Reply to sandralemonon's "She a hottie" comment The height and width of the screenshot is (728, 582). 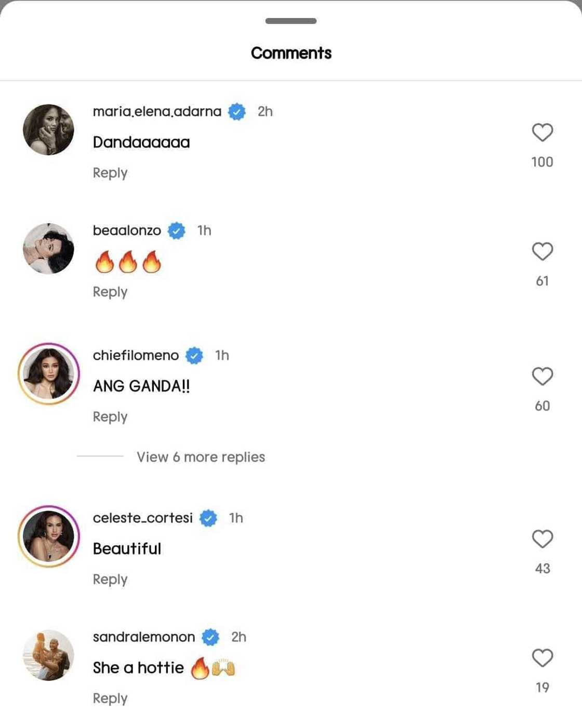(x=110, y=698)
